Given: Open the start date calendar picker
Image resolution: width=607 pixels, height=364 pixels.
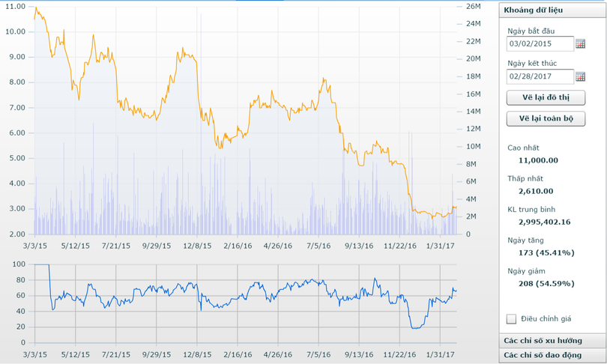Looking at the screenshot, I should (x=580, y=44).
